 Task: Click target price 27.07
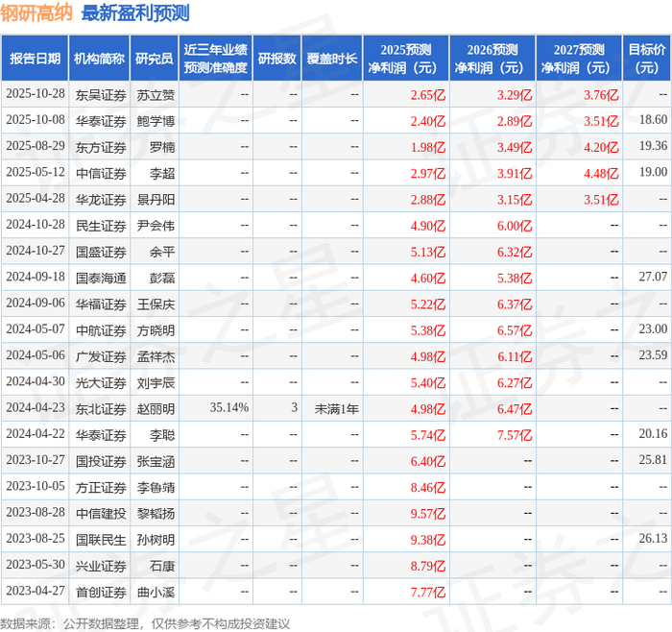coord(653,277)
